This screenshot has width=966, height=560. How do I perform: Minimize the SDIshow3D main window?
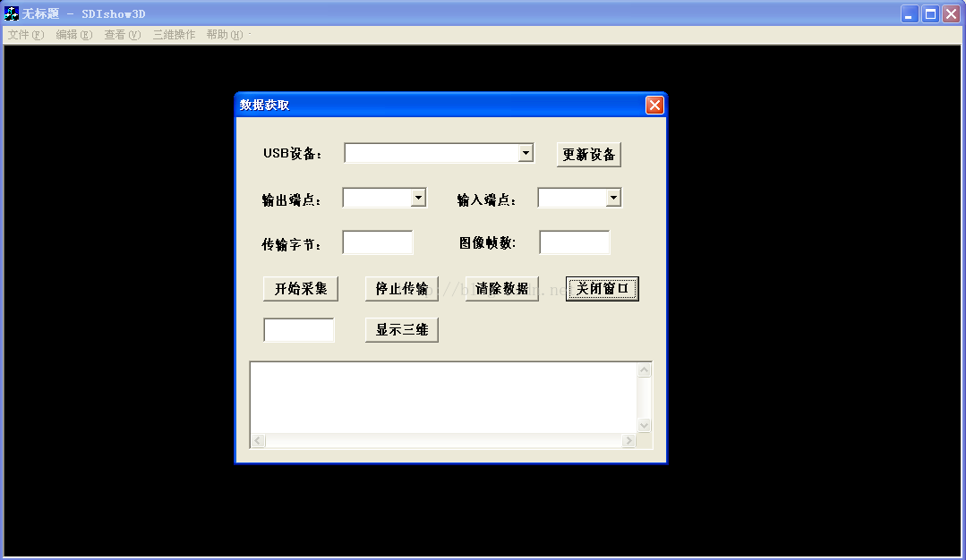pyautogui.click(x=910, y=14)
